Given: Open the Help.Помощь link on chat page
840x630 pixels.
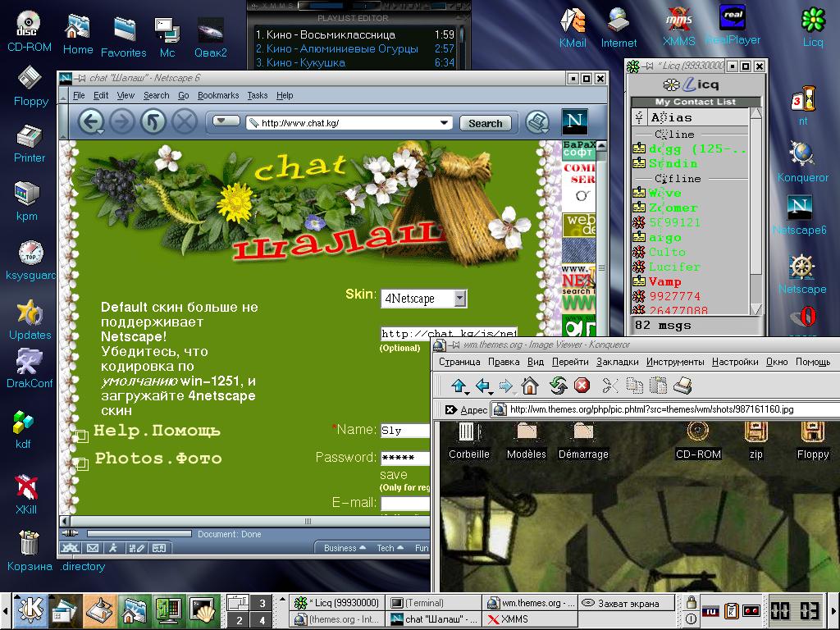Looking at the screenshot, I should point(157,431).
